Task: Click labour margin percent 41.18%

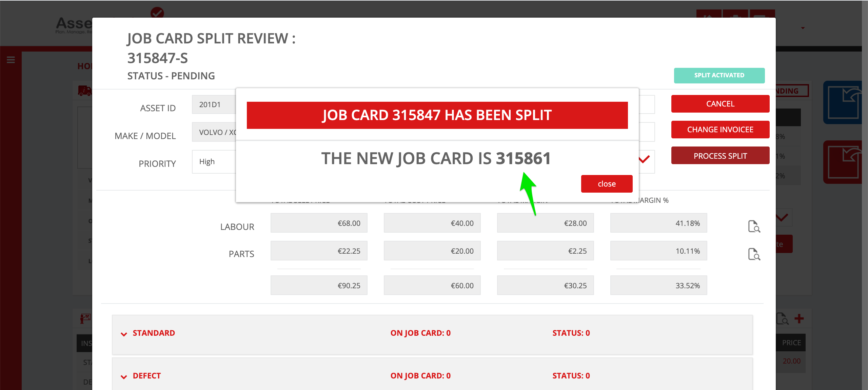Action: pyautogui.click(x=659, y=223)
